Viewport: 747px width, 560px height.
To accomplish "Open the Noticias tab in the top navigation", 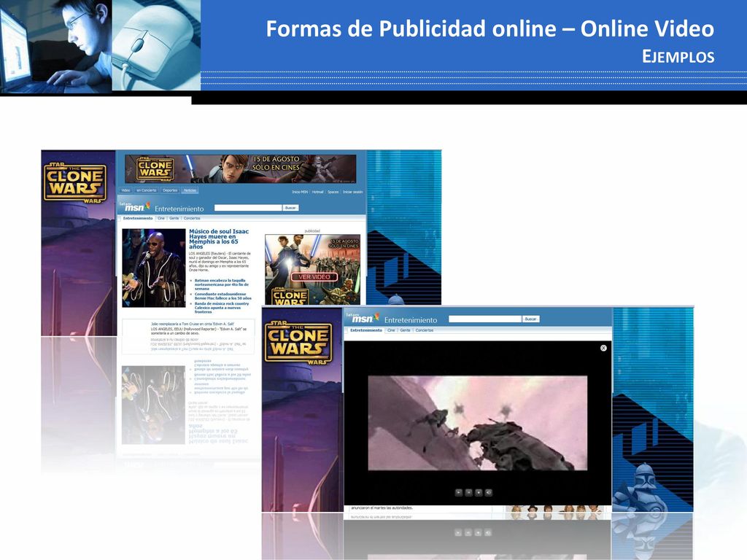I will coord(190,190).
